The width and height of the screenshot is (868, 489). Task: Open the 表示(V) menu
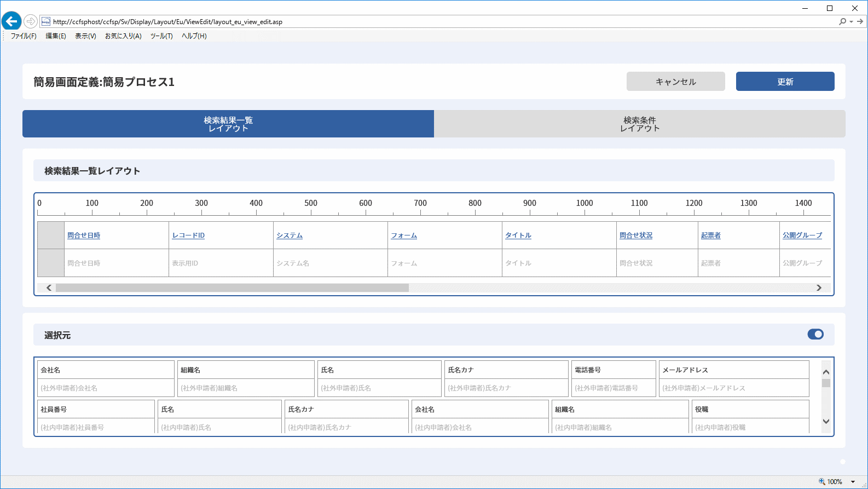point(85,36)
